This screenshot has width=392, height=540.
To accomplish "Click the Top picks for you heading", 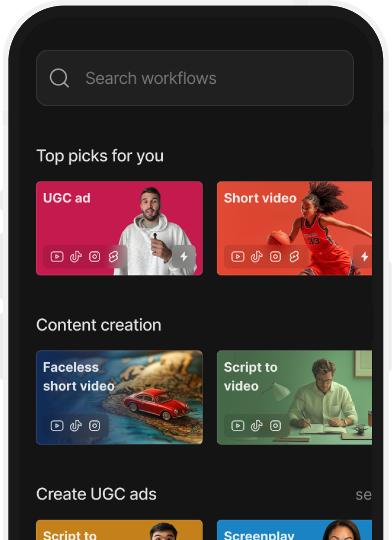I will pyautogui.click(x=100, y=156).
